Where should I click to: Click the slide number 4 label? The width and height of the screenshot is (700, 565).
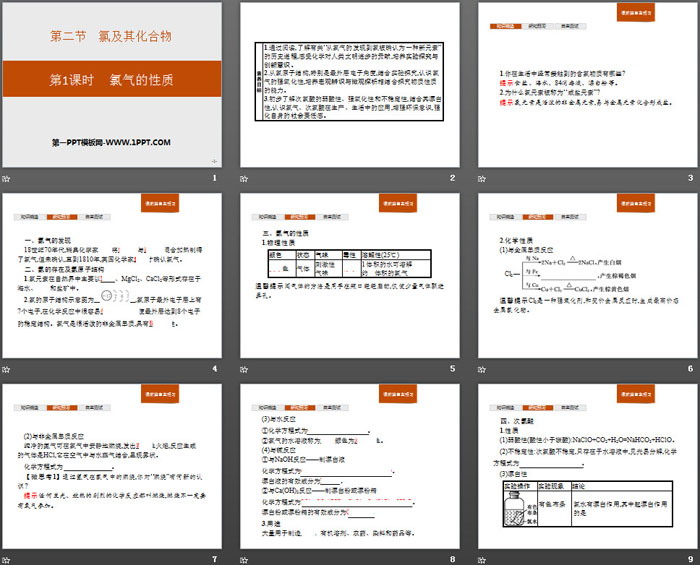(x=214, y=368)
